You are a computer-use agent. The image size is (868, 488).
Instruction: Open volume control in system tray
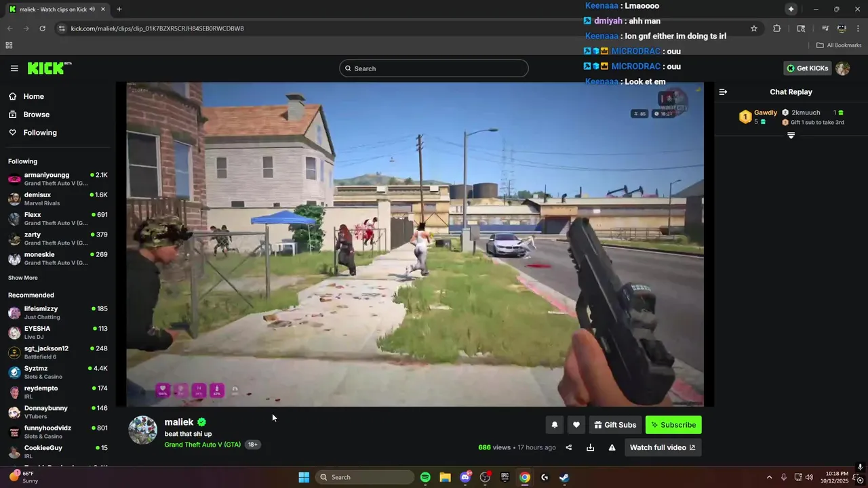(809, 477)
